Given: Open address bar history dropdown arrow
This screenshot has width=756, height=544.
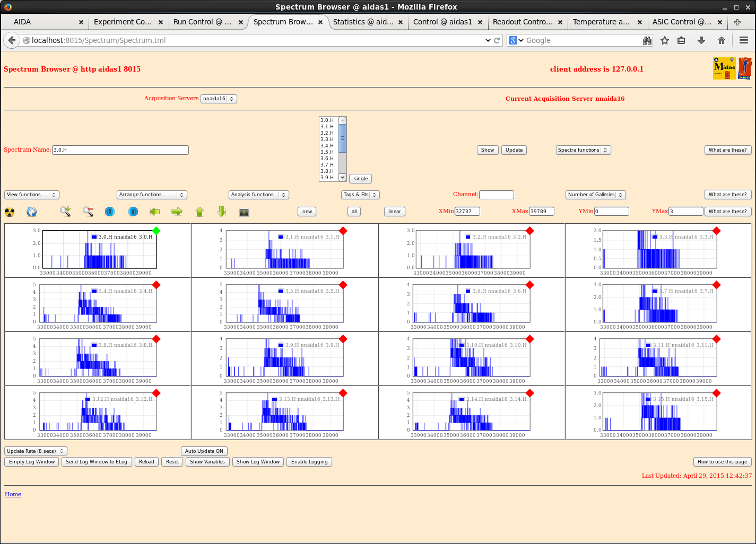Looking at the screenshot, I should 488,40.
